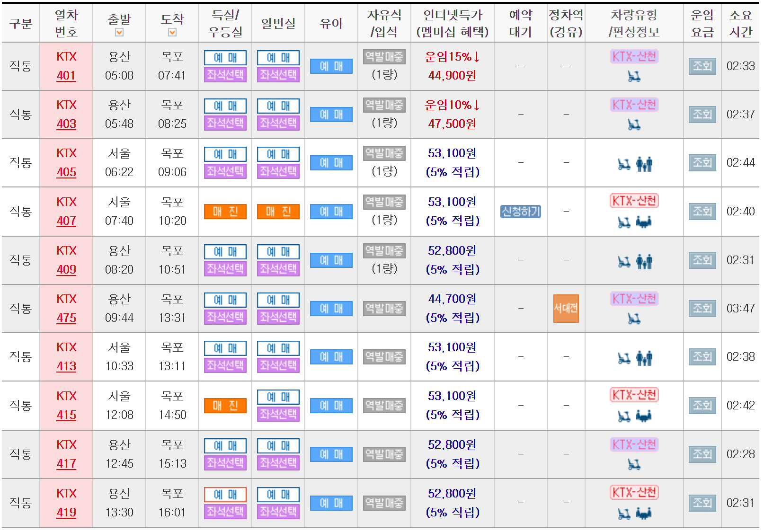Click the table-seat icon in the KTX 407 row
The width and height of the screenshot is (764, 532).
pyautogui.click(x=644, y=222)
